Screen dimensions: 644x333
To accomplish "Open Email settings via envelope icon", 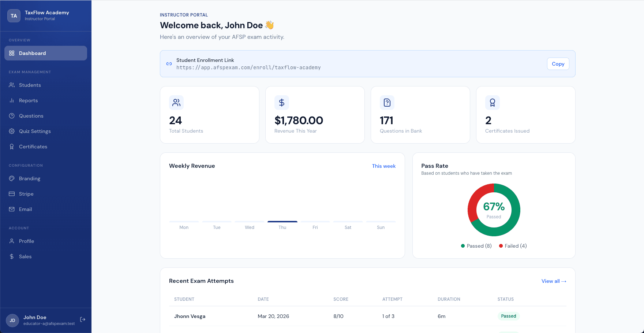I will point(12,209).
